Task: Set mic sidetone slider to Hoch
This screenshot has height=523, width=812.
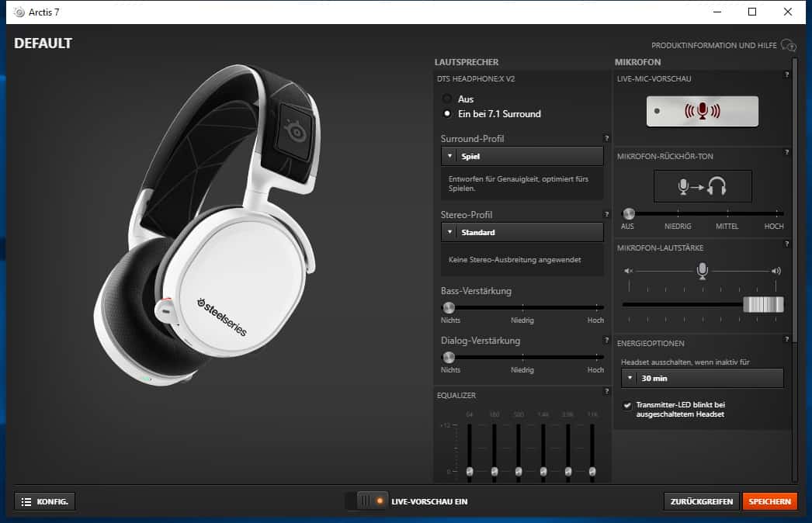Action: (777, 213)
